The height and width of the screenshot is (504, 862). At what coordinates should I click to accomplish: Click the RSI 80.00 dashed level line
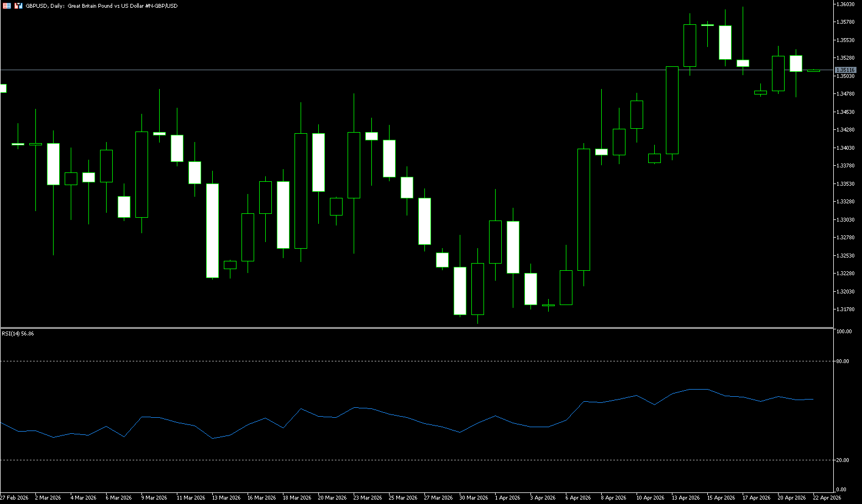coord(387,361)
